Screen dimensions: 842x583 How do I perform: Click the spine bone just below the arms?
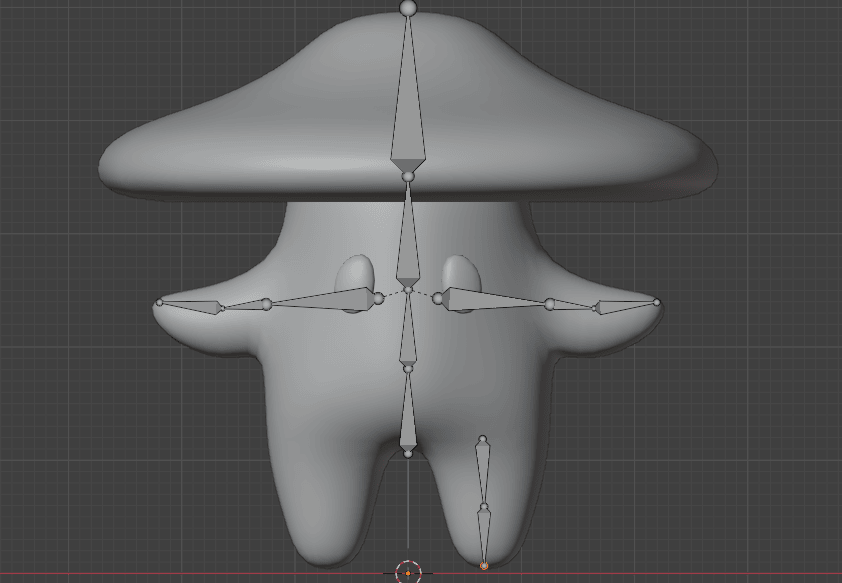click(x=408, y=335)
